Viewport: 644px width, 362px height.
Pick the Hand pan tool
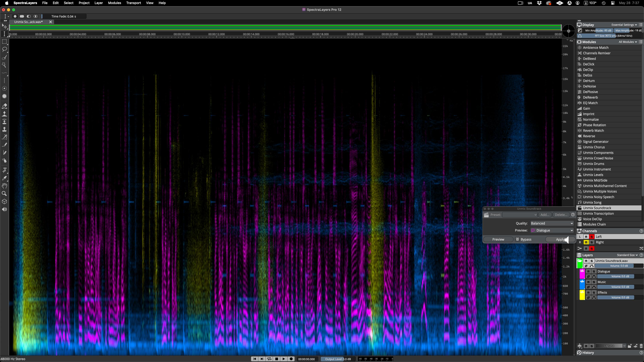pos(5,186)
